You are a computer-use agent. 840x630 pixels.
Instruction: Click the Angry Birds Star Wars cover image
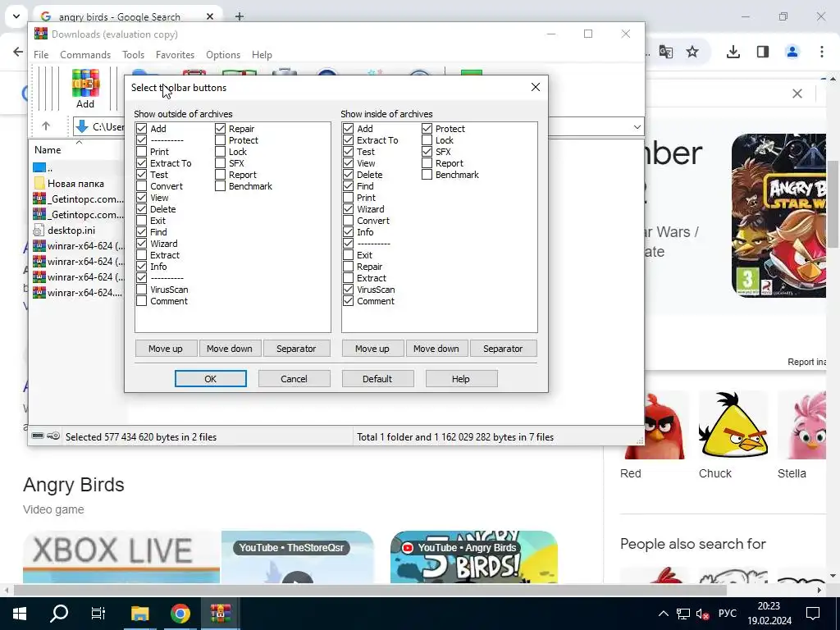tap(779, 216)
